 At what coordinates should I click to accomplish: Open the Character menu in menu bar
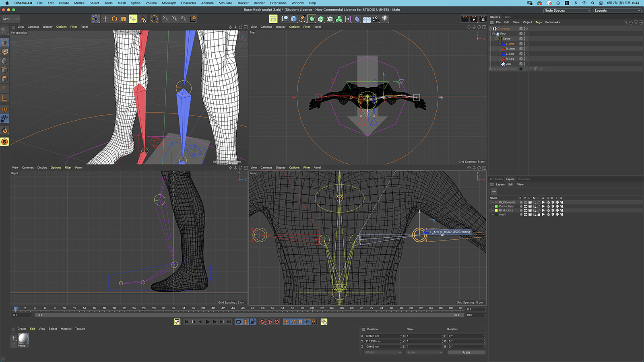(188, 3)
